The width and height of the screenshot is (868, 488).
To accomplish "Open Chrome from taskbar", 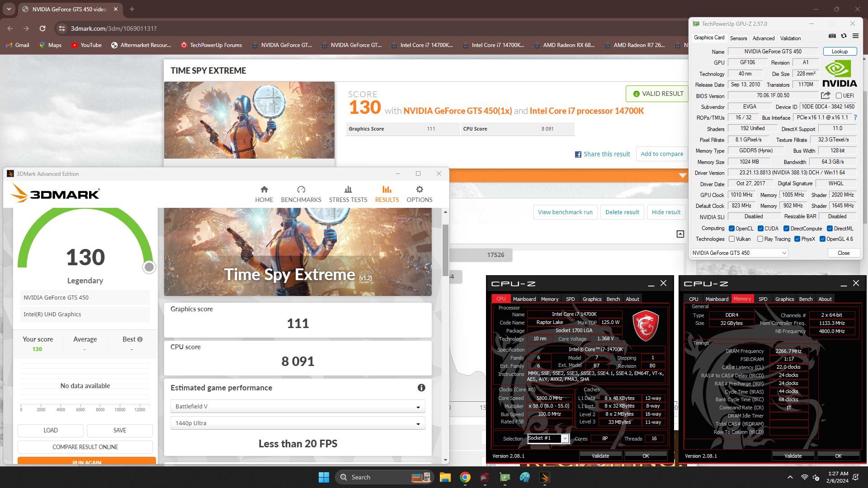I will 465,477.
